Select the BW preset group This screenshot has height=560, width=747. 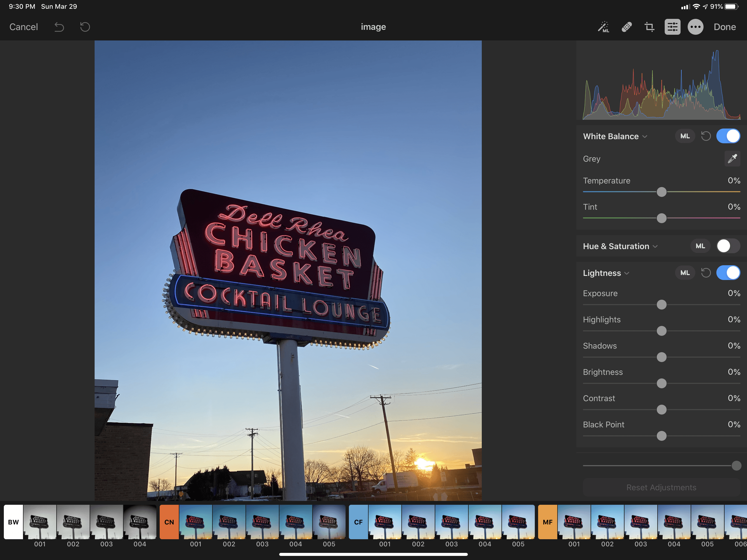pyautogui.click(x=13, y=522)
